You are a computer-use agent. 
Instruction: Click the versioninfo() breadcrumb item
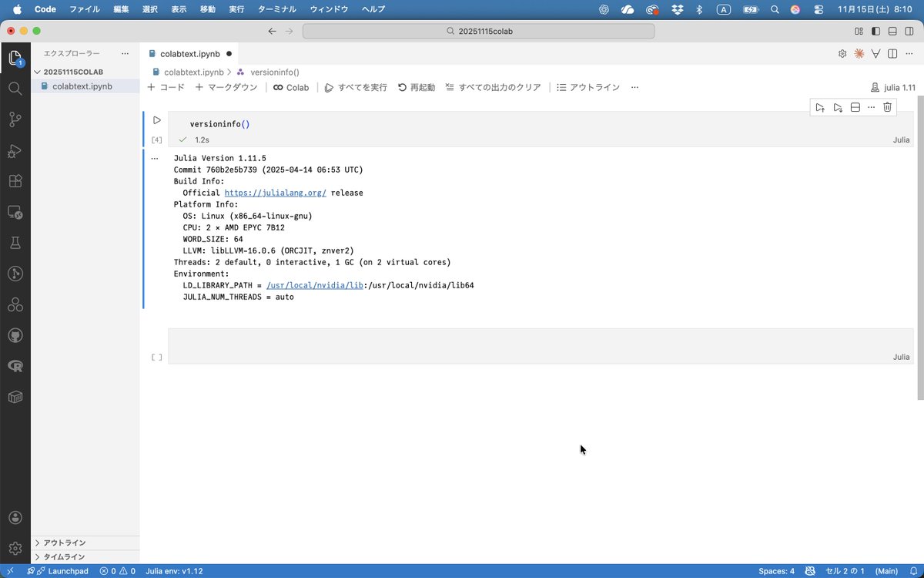[268, 72]
